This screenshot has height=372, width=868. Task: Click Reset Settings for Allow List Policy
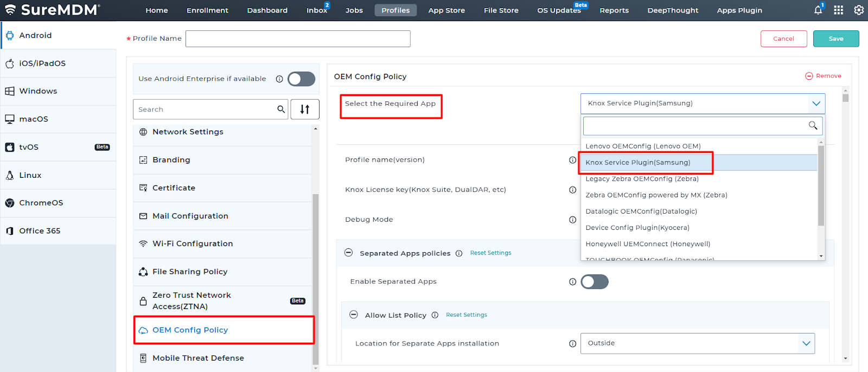pyautogui.click(x=467, y=315)
